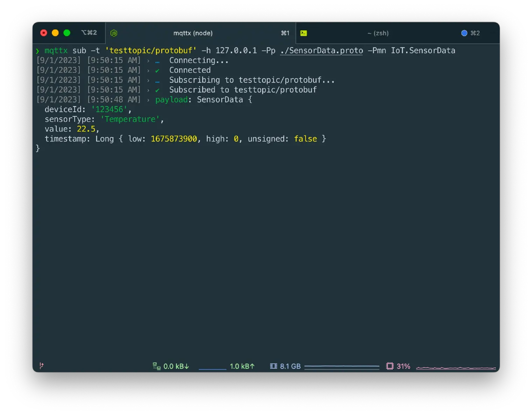Image resolution: width=532 pixels, height=415 pixels.
Task: Click the Node.js icon in mqttx tab
Action: (x=114, y=33)
